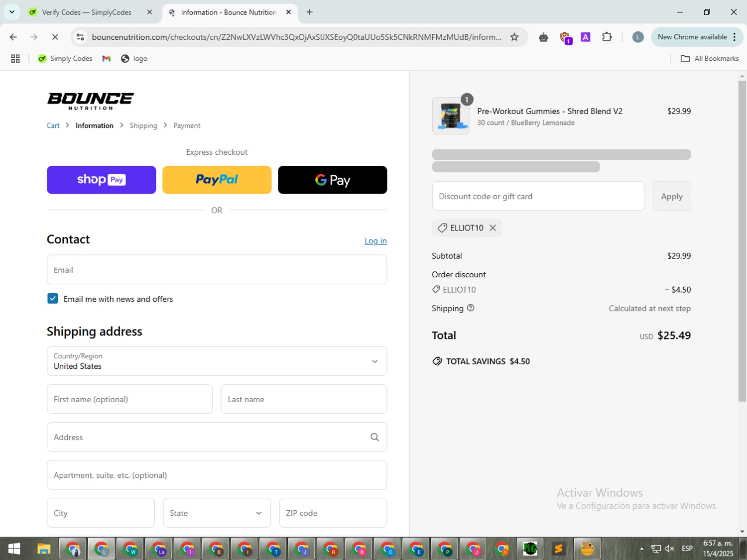
Task: Open the monkey extension with badge 1
Action: coord(565,37)
